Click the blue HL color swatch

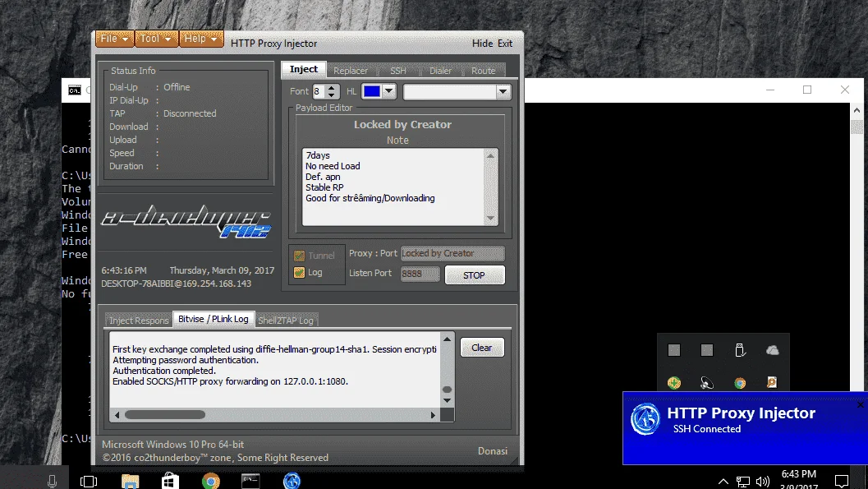coord(372,91)
